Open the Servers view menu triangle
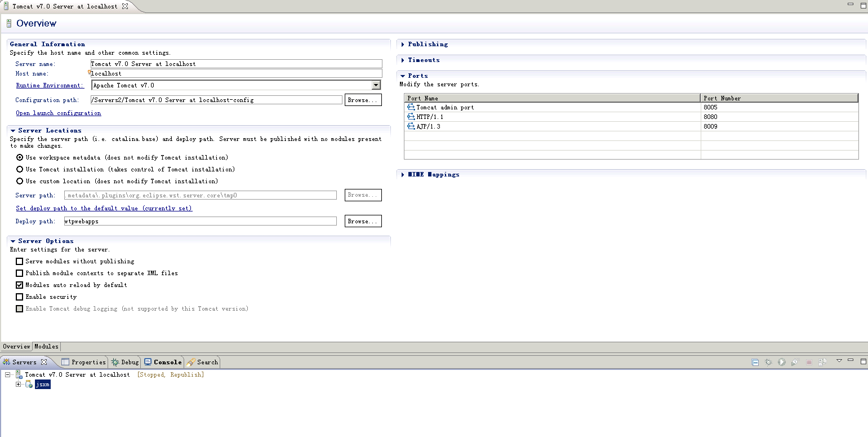The height and width of the screenshot is (437, 868). (x=839, y=361)
